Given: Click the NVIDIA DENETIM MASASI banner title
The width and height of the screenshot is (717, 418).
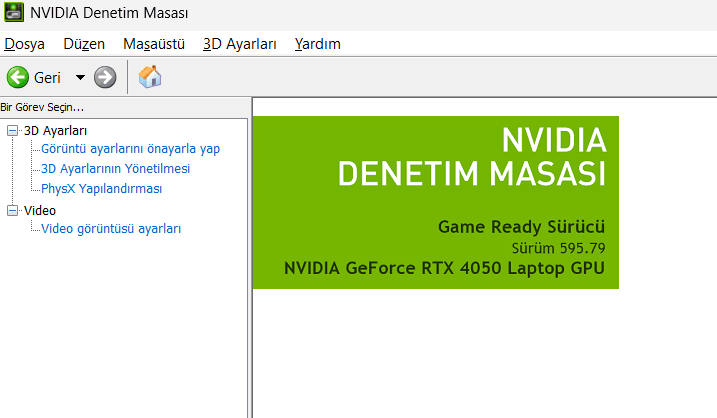Looking at the screenshot, I should 472,157.
